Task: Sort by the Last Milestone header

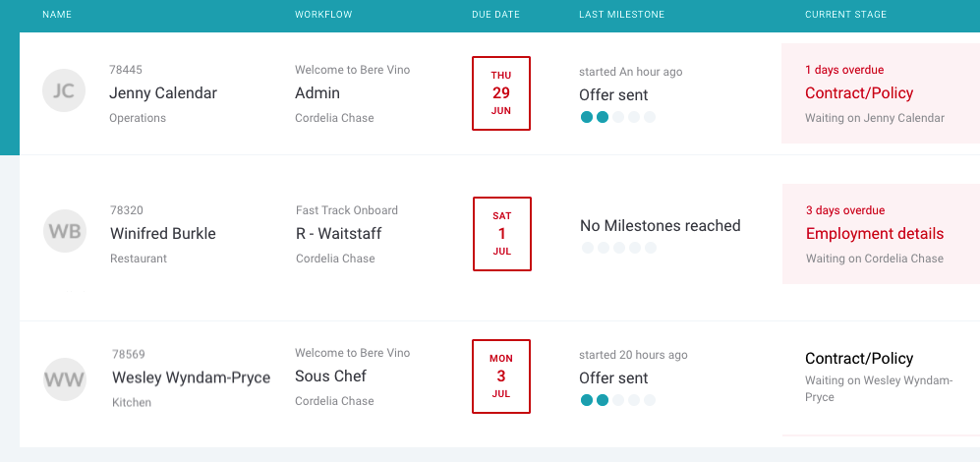Action: [x=622, y=15]
